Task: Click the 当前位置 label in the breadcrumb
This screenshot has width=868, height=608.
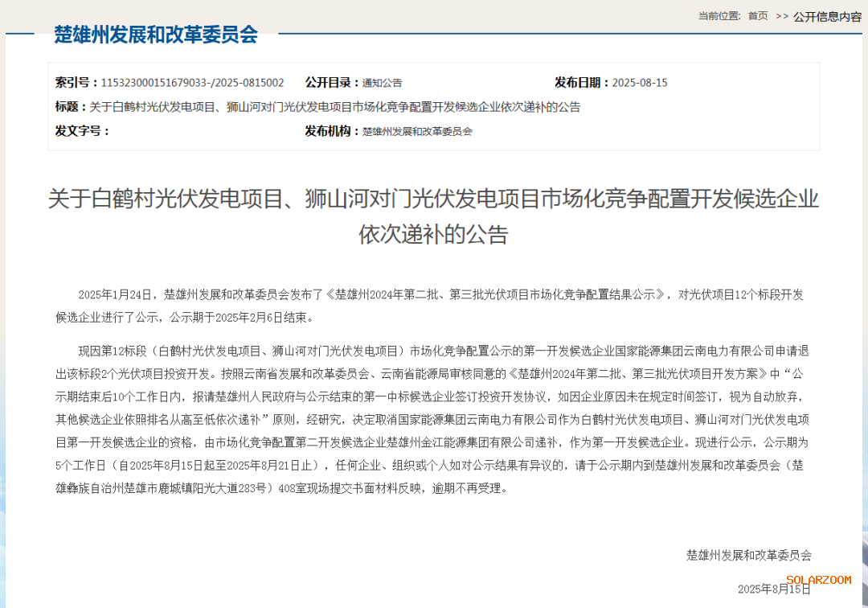Action: (x=719, y=16)
